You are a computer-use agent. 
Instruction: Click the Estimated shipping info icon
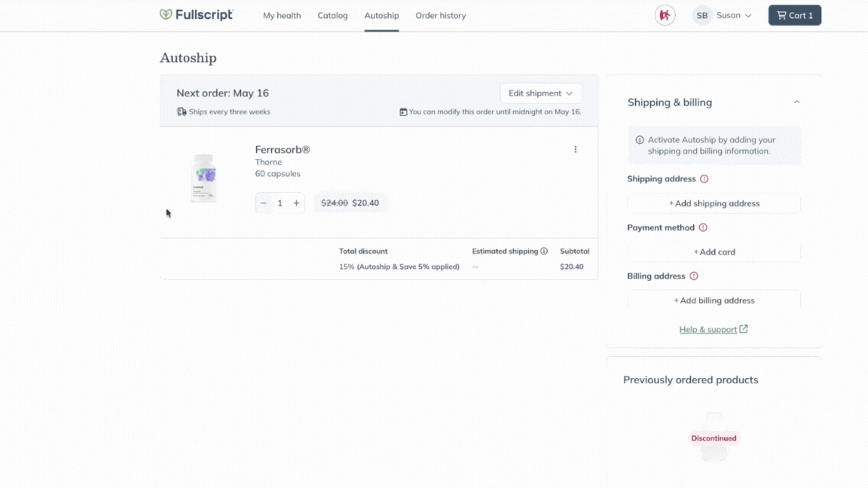pyautogui.click(x=544, y=252)
